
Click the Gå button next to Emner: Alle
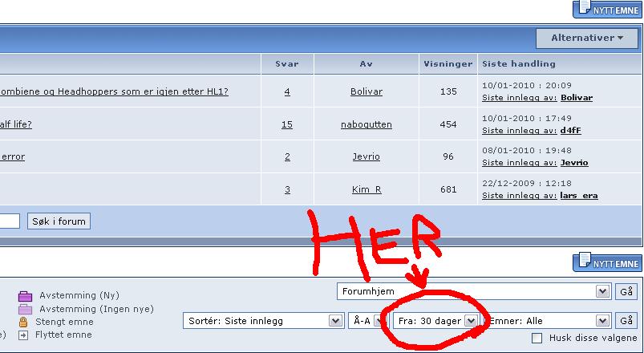626,321
